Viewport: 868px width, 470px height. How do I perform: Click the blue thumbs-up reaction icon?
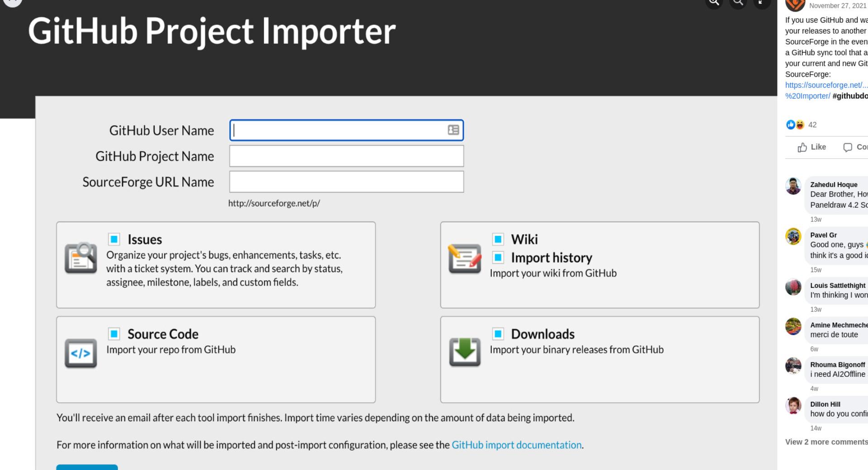coord(790,125)
